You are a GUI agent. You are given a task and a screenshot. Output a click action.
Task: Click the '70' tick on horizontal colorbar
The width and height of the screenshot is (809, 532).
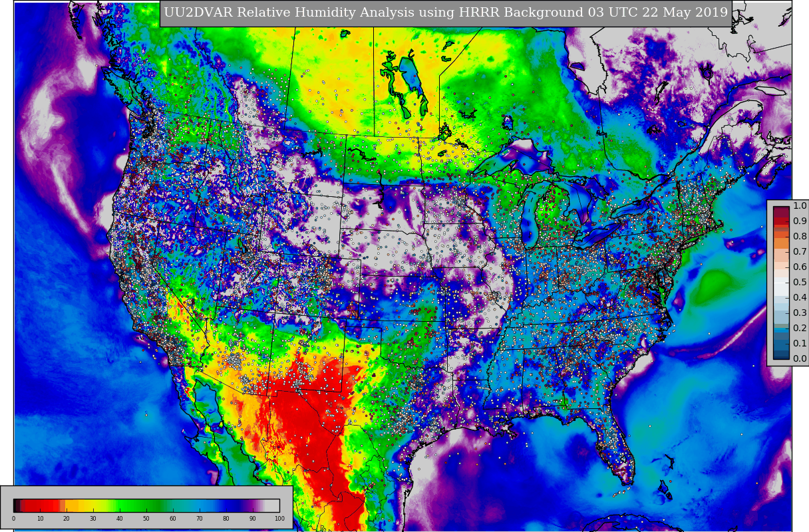(x=200, y=519)
